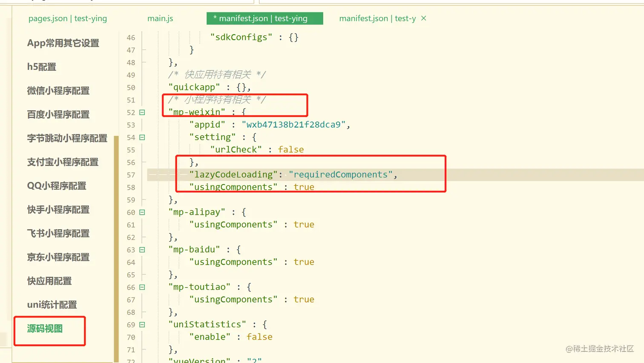This screenshot has width=644, height=363.
Task: Click the "enable" key on line 70
Action: (210, 337)
